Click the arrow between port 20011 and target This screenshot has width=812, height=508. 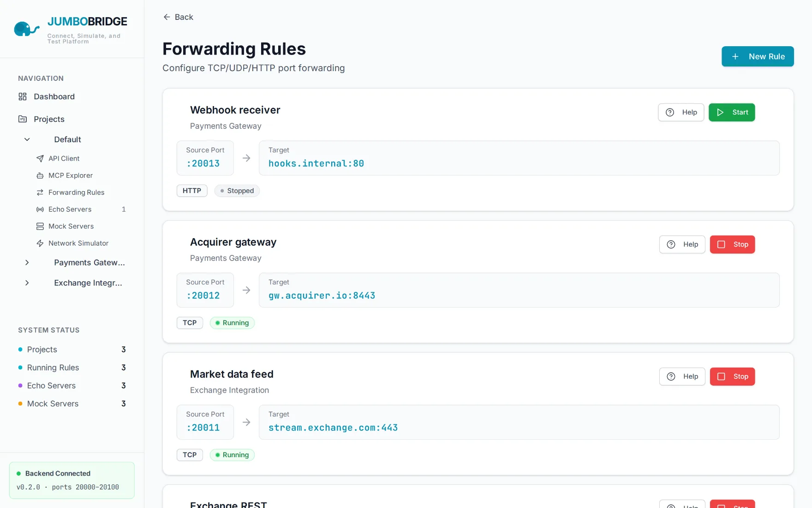(x=246, y=422)
